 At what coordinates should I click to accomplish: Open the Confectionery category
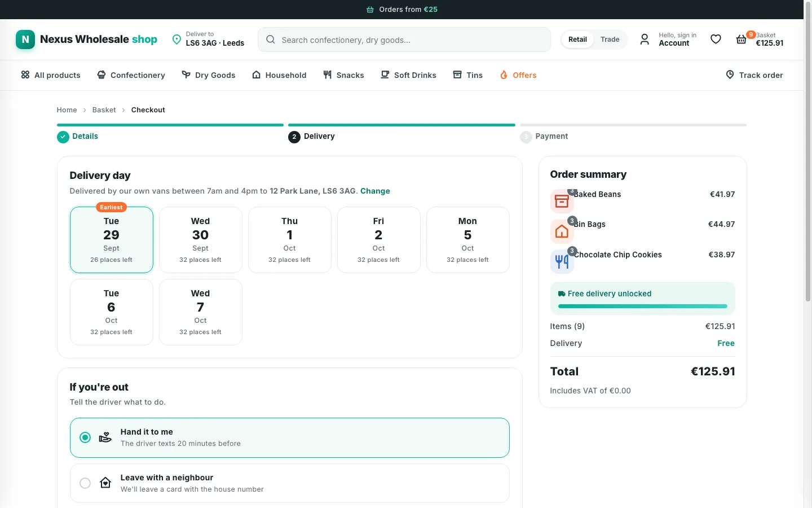pos(131,75)
